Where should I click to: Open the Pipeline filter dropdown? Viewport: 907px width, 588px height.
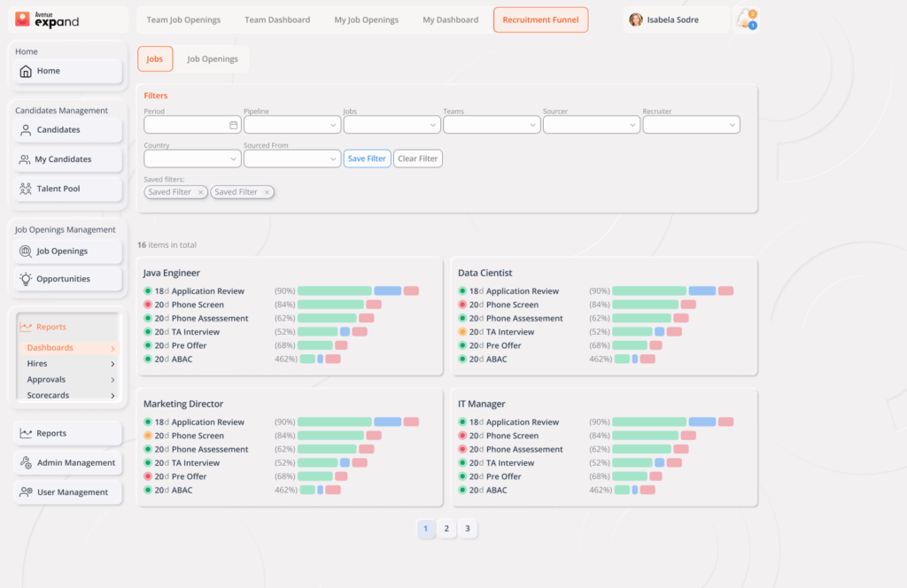(291, 126)
